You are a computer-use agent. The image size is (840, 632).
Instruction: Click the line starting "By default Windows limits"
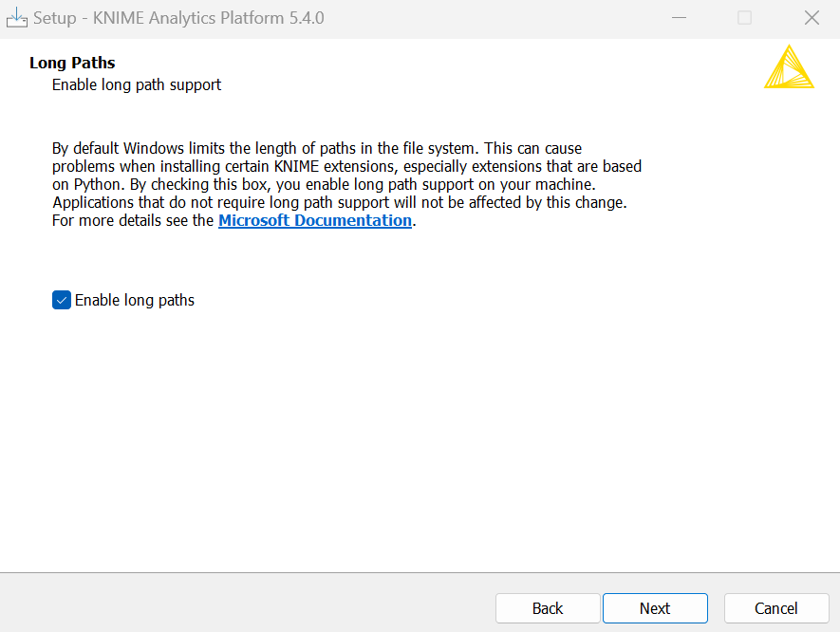point(317,148)
